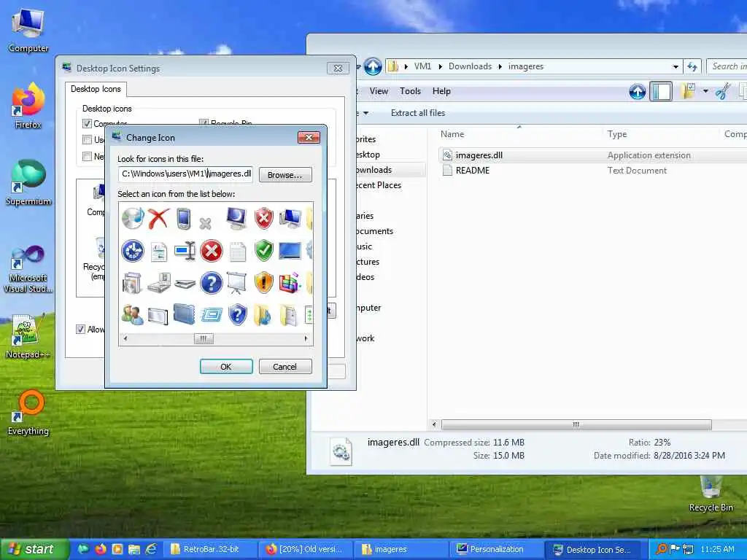Launch Internet Explorer from quick launch
747x560 pixels.
(x=151, y=549)
